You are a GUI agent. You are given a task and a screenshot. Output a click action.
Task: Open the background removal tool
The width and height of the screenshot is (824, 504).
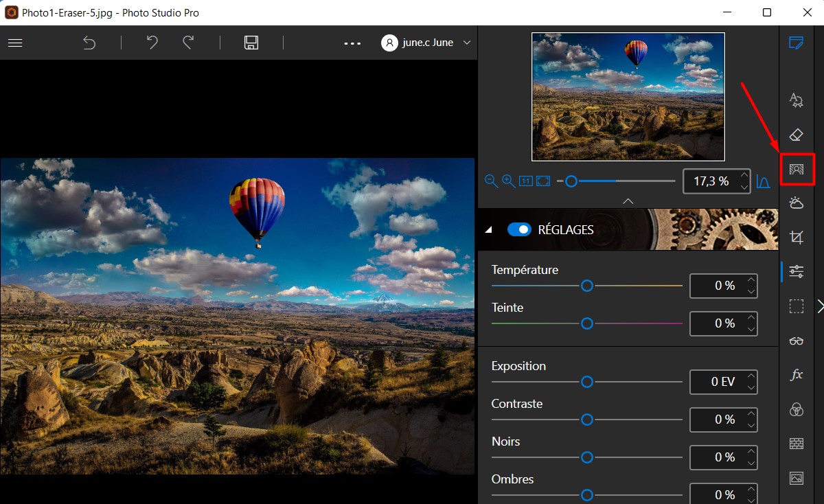point(797,169)
